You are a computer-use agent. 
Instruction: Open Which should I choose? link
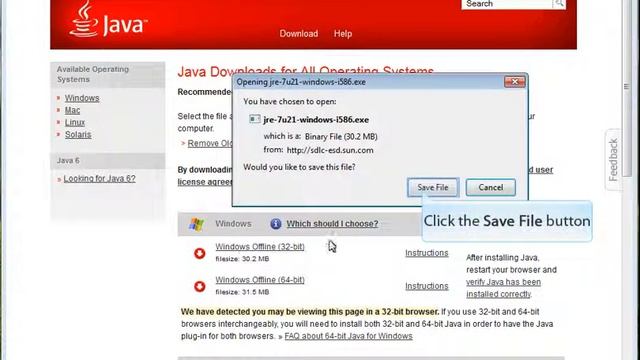click(332, 224)
